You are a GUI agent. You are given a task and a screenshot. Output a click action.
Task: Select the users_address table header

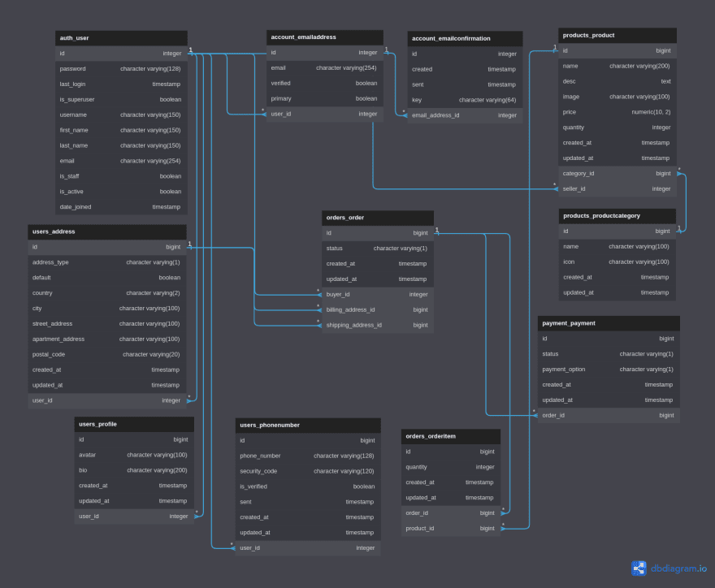click(107, 231)
